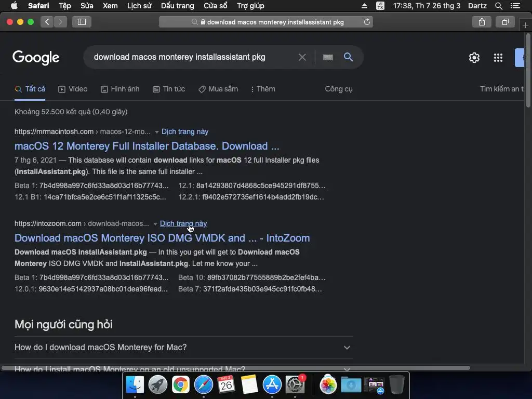This screenshot has height=399, width=532.
Task: Toggle the Safari sidebar button
Action: 82,22
